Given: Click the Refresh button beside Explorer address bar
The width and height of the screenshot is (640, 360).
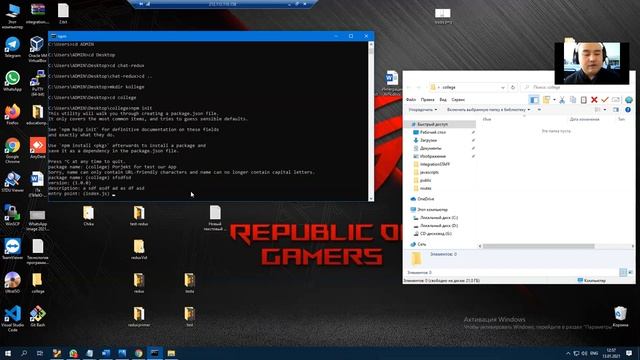Looking at the screenshot, I should pos(513,87).
